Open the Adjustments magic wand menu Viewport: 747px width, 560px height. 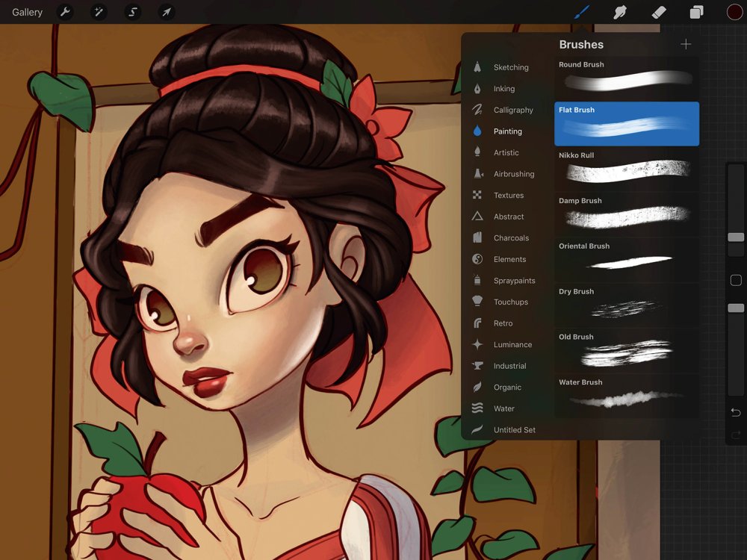pyautogui.click(x=99, y=12)
